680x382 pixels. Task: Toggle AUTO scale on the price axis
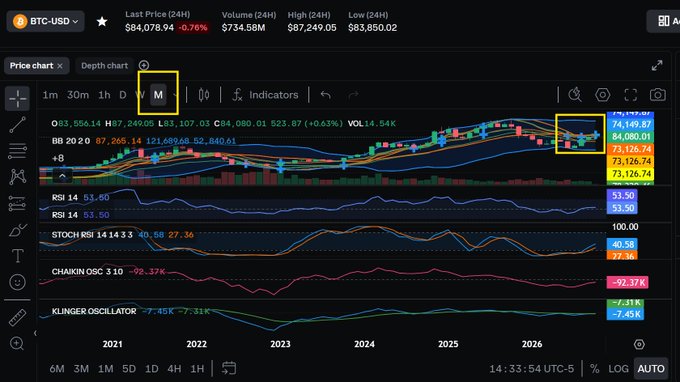click(651, 369)
